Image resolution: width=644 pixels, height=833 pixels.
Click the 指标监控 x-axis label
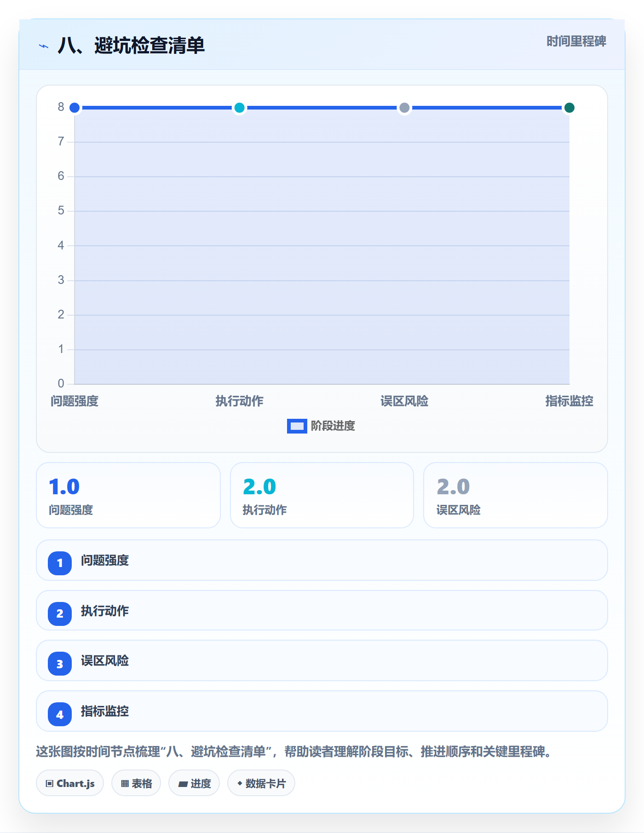569,401
